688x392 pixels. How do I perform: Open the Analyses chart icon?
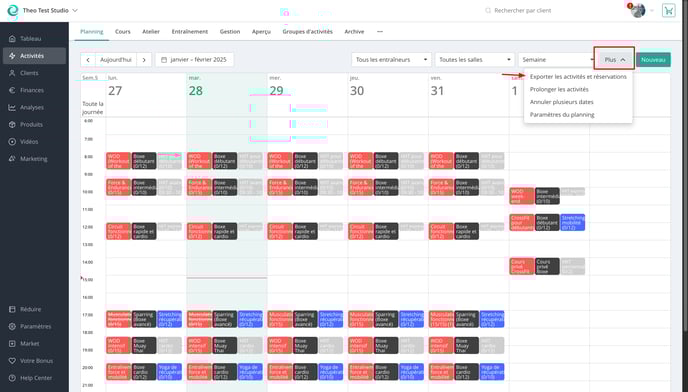(12, 107)
